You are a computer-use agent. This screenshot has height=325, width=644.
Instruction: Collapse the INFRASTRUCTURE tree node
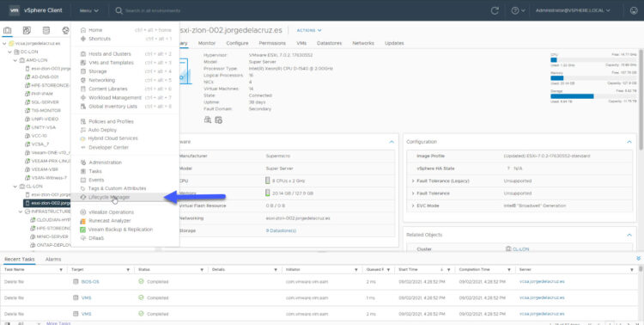[21, 212]
